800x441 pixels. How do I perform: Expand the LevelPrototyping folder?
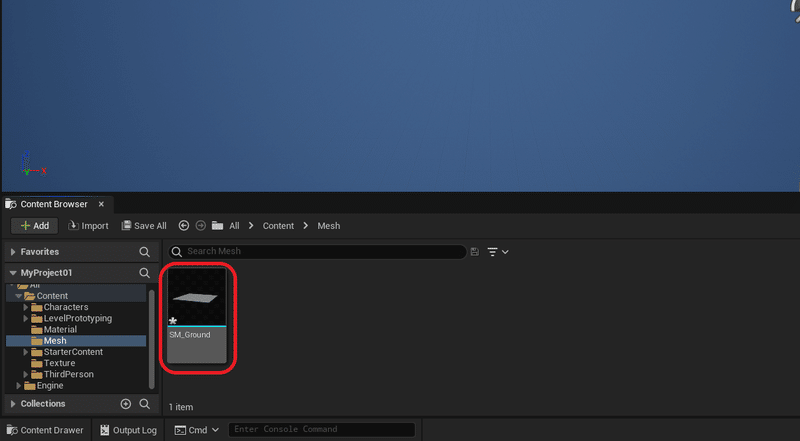26,318
